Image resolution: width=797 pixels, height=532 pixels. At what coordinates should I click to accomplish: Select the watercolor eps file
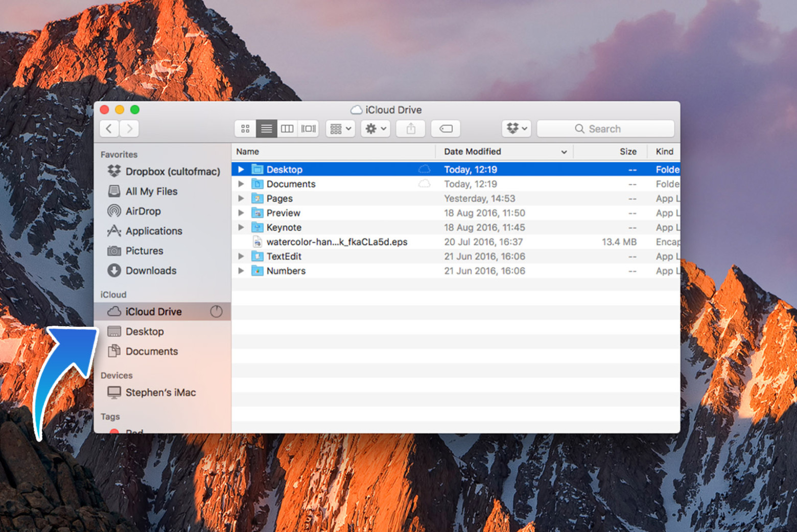pyautogui.click(x=337, y=242)
